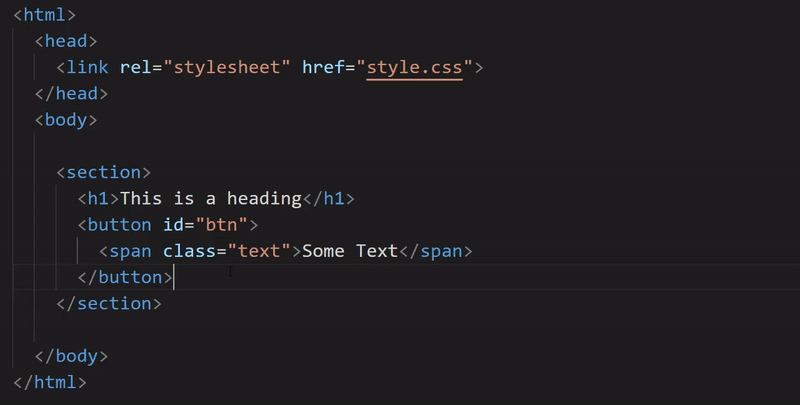Click the closing head tag
Viewport: 800px width, 405px height.
pyautogui.click(x=71, y=93)
